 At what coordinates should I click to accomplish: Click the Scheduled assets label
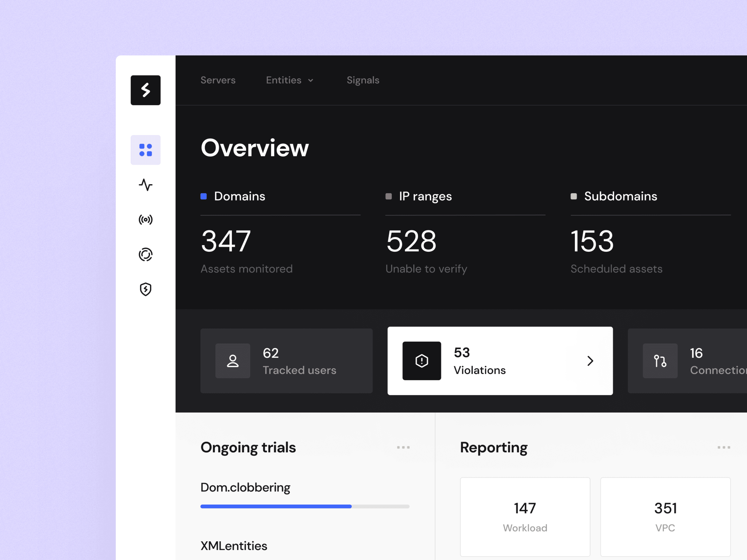tap(617, 269)
